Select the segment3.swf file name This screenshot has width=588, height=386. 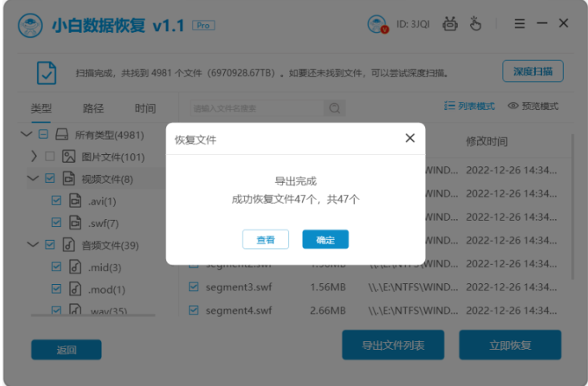point(239,287)
